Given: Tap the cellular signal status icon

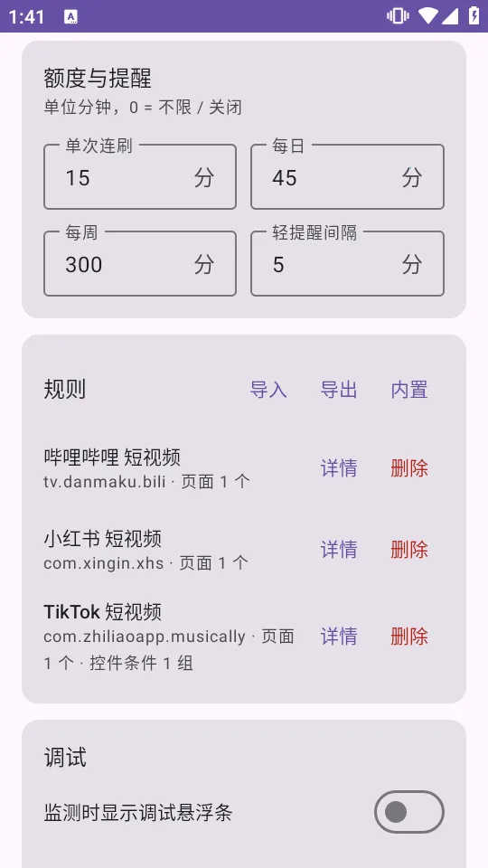Looking at the screenshot, I should (x=450, y=16).
